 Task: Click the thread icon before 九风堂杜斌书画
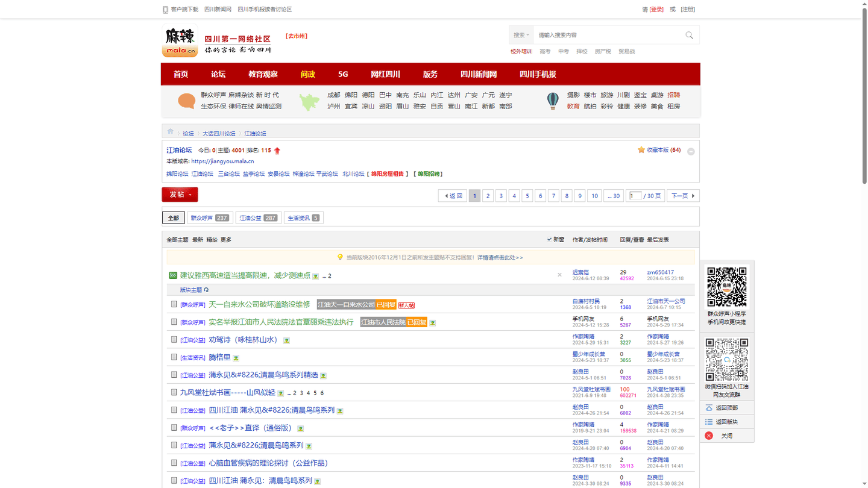point(174,392)
